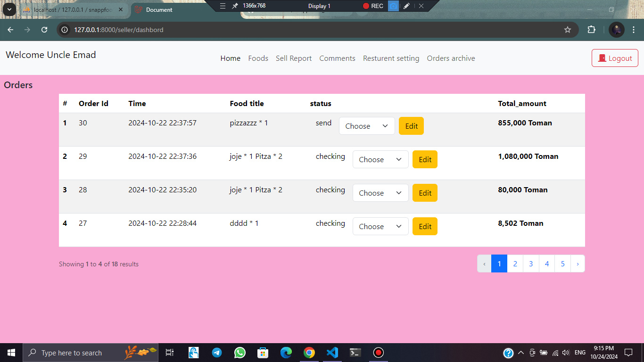Image resolution: width=644 pixels, height=362 pixels.
Task: Open the Orders archive nav item
Action: (451, 58)
